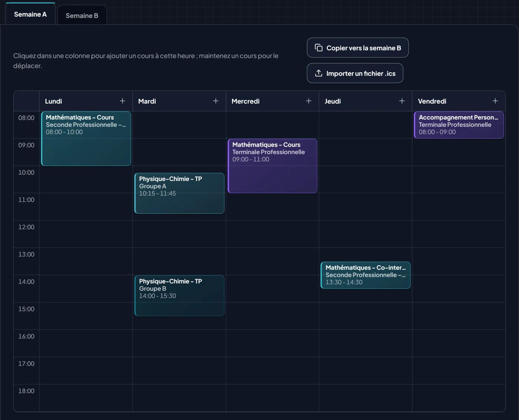Click the 13:00 time label
Image resolution: width=519 pixels, height=420 pixels.
(x=26, y=254)
